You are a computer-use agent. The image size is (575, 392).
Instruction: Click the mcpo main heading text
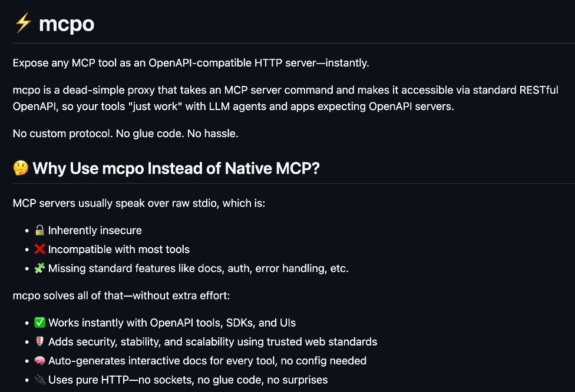(x=67, y=24)
